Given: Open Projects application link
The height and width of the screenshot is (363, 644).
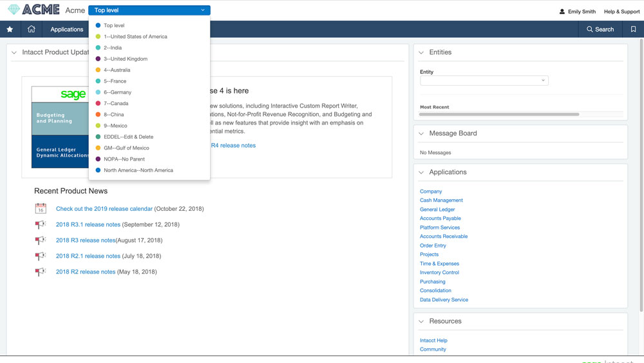Looking at the screenshot, I should tap(429, 255).
